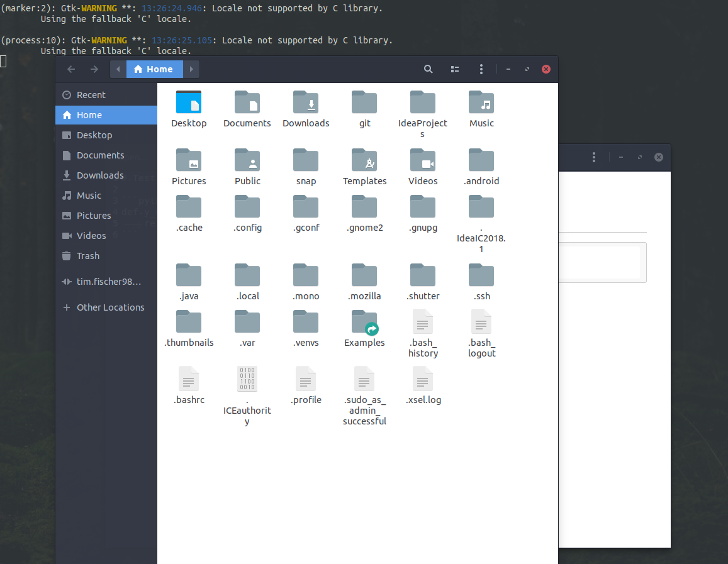
Task: Select the .bash_logout file
Action: coord(481,321)
